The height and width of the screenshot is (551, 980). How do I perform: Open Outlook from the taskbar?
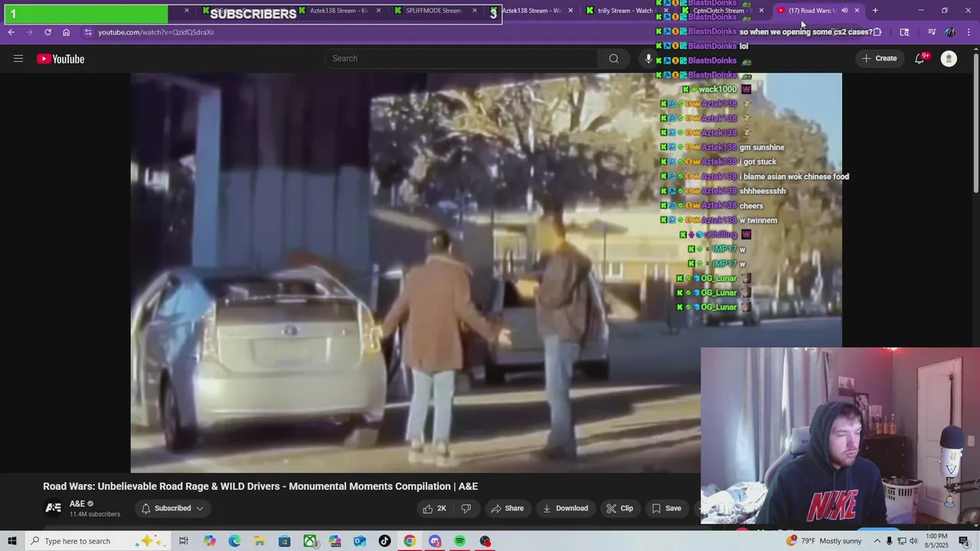pyautogui.click(x=359, y=541)
